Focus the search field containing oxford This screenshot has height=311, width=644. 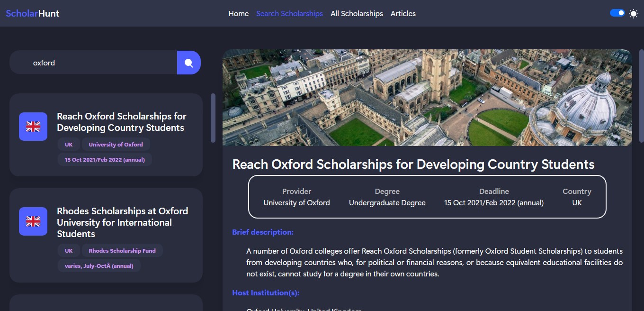tap(93, 63)
